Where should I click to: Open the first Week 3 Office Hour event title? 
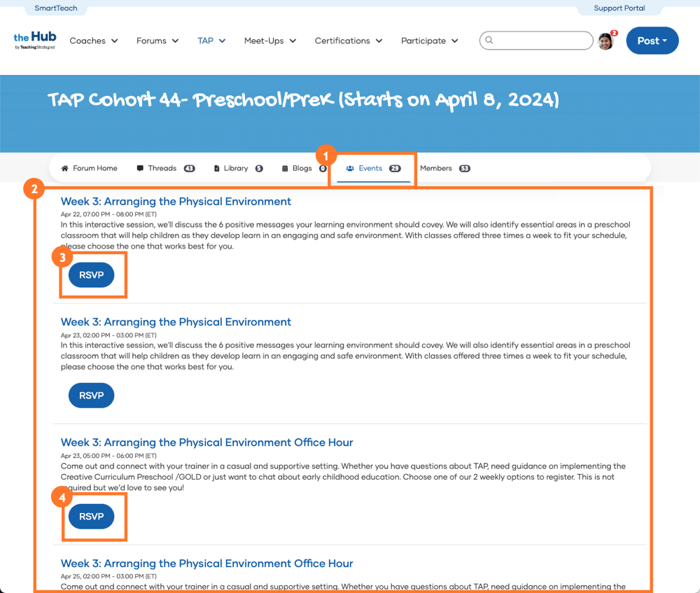coord(206,442)
